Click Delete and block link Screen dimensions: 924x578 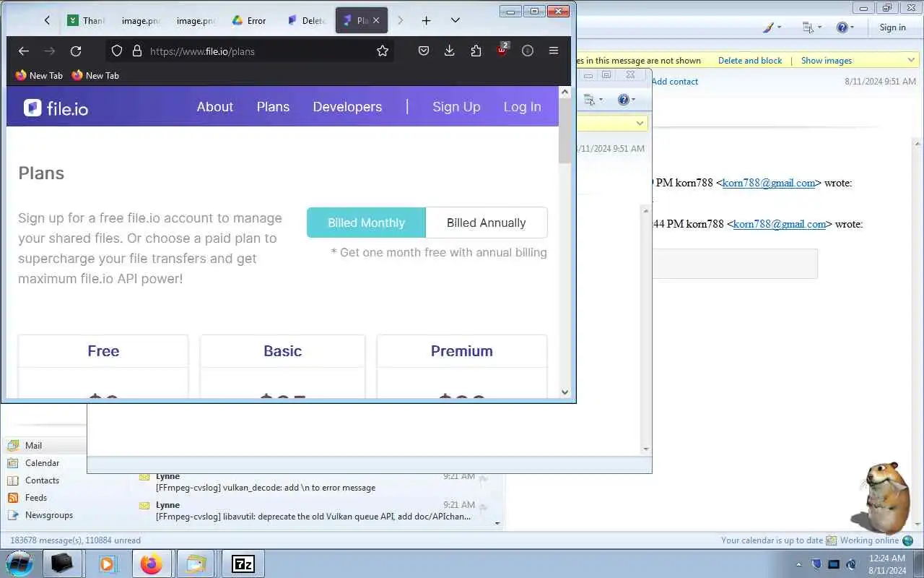pos(750,61)
